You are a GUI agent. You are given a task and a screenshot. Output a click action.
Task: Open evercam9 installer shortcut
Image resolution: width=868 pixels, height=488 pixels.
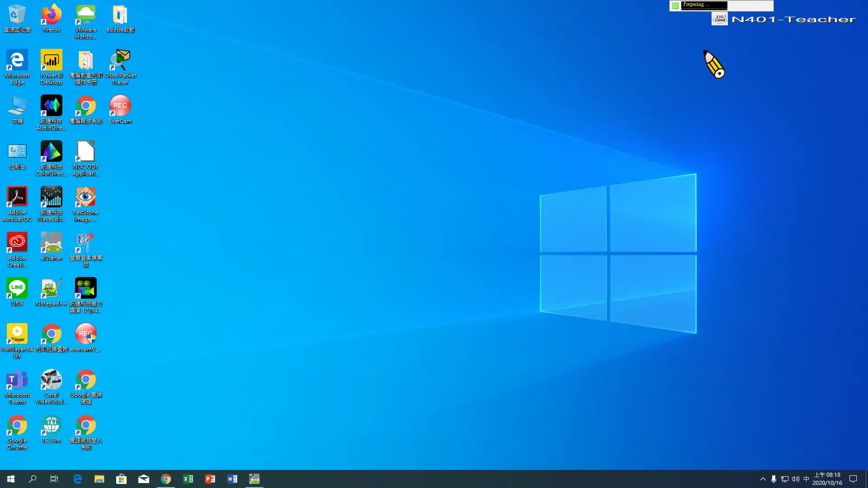coord(85,338)
